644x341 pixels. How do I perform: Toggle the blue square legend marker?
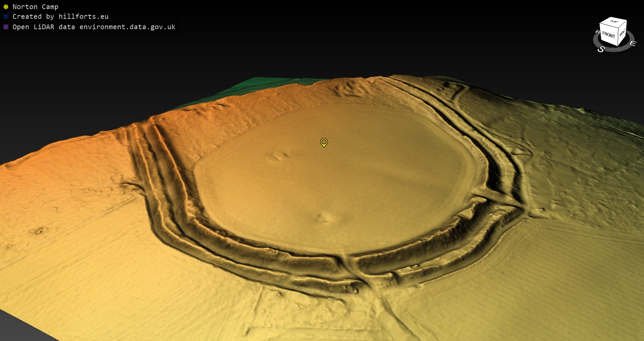click(6, 16)
